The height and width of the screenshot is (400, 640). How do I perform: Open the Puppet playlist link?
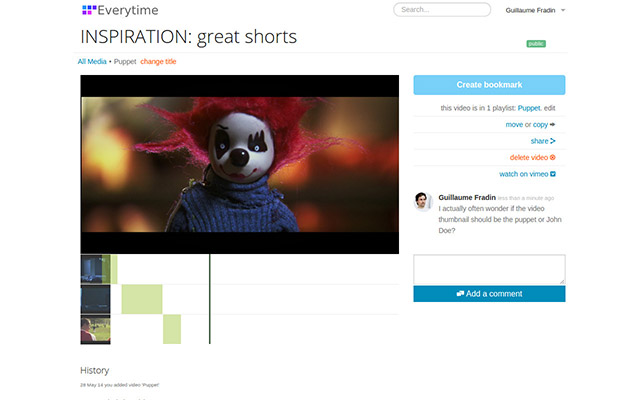[529, 108]
